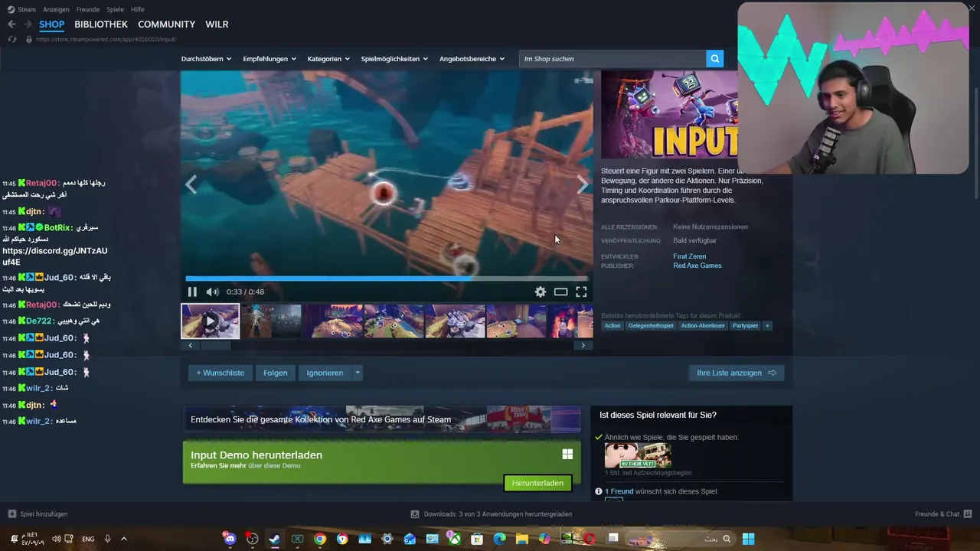Viewport: 980px width, 551px height.
Task: Expand the Spielmöglichkeiten dropdown
Action: (x=394, y=59)
